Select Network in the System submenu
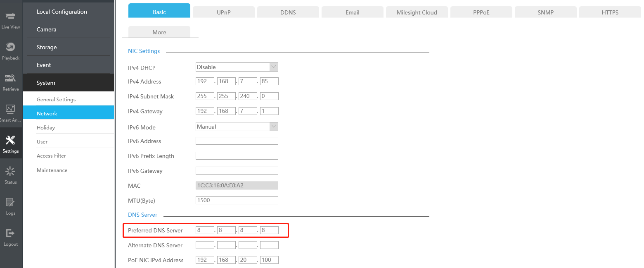The height and width of the screenshot is (268, 644). point(69,113)
